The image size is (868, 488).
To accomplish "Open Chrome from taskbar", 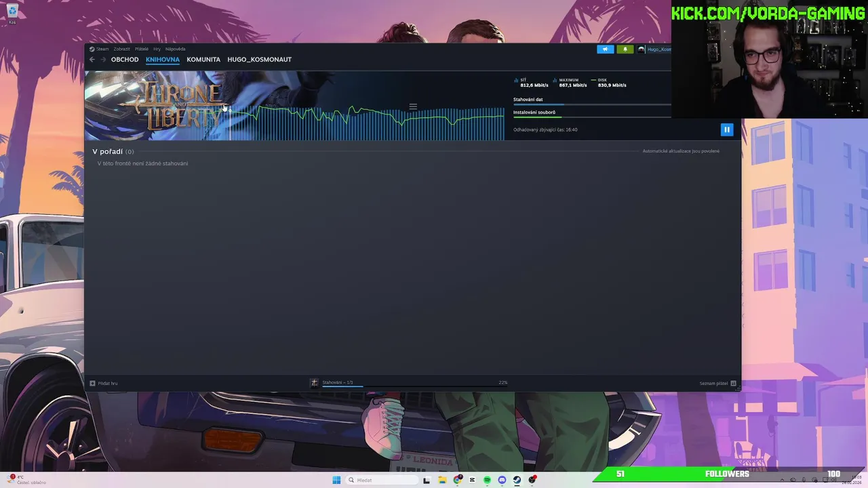I will click(458, 480).
